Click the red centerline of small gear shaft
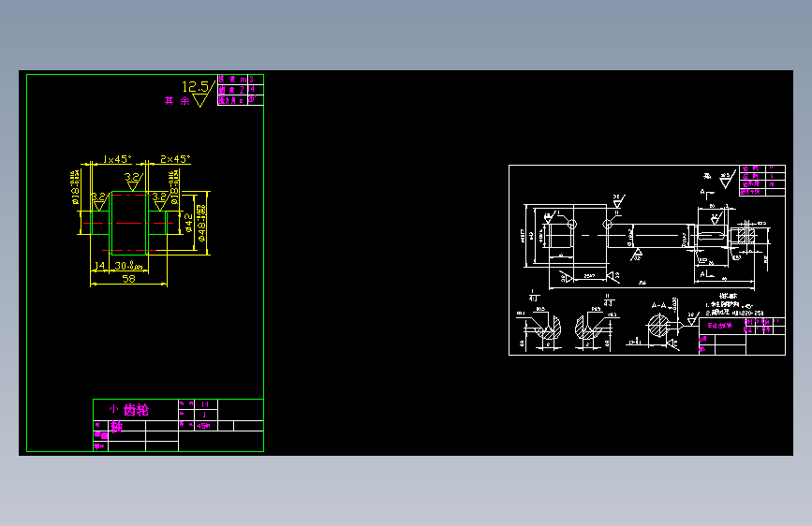This screenshot has height=526, width=812. click(x=128, y=223)
